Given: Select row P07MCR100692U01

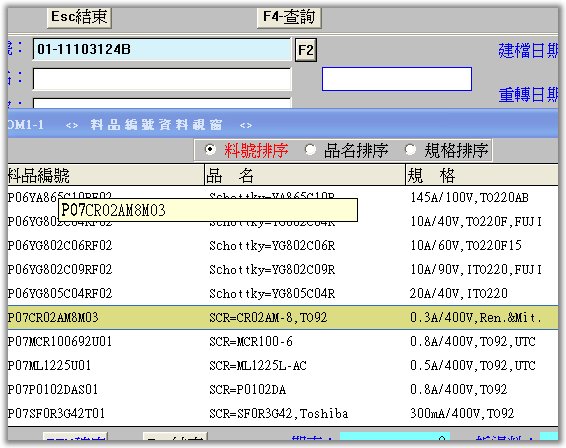Looking at the screenshot, I should 283,342.
